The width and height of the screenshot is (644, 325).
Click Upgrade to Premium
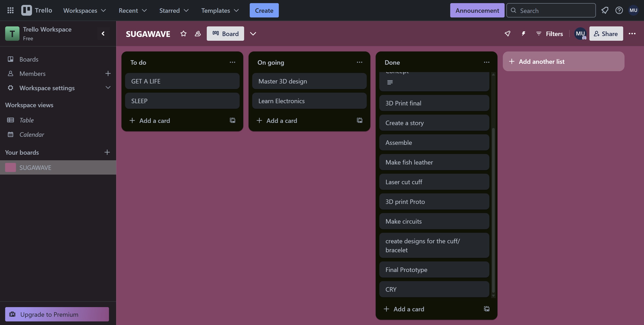click(57, 314)
